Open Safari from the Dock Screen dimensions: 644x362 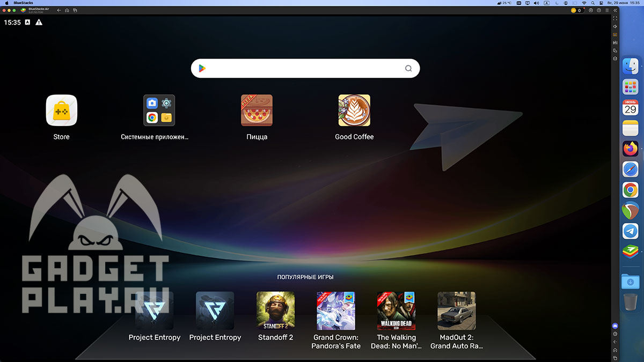pyautogui.click(x=630, y=169)
